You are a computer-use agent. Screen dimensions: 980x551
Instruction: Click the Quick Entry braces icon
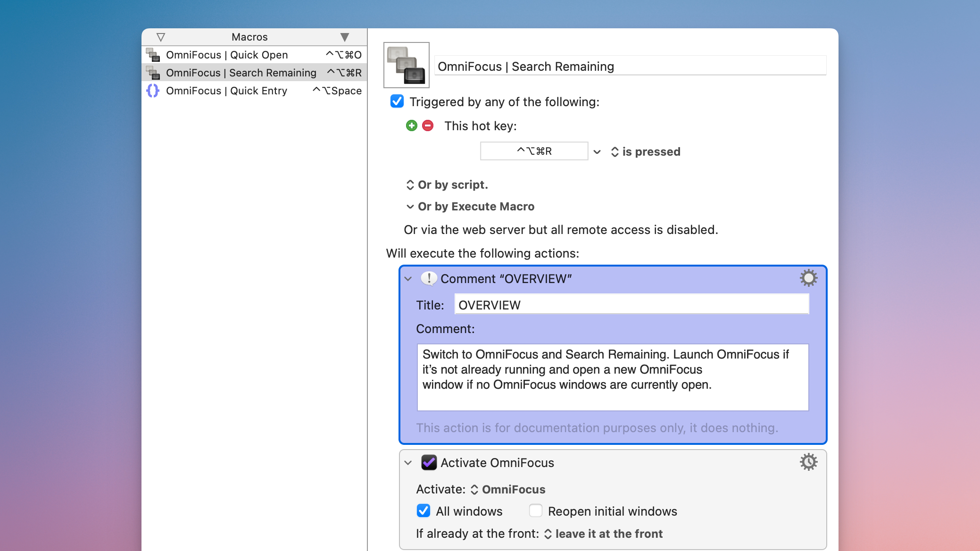pos(153,91)
